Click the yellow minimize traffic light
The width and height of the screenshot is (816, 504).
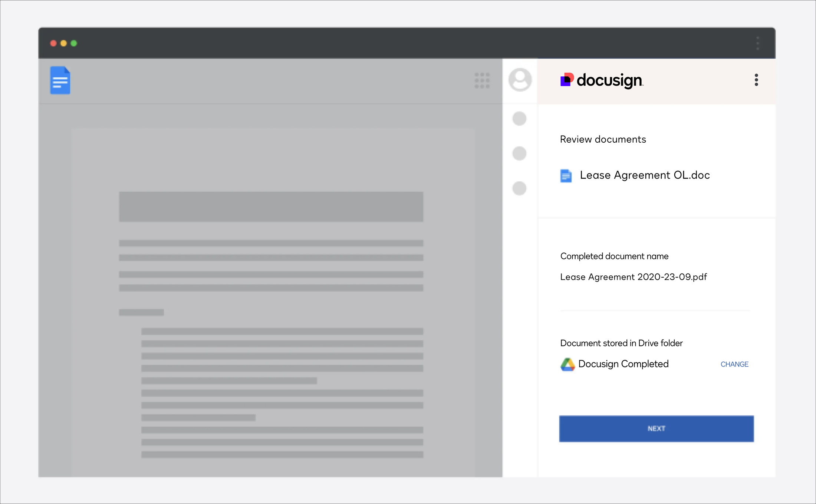tap(63, 43)
